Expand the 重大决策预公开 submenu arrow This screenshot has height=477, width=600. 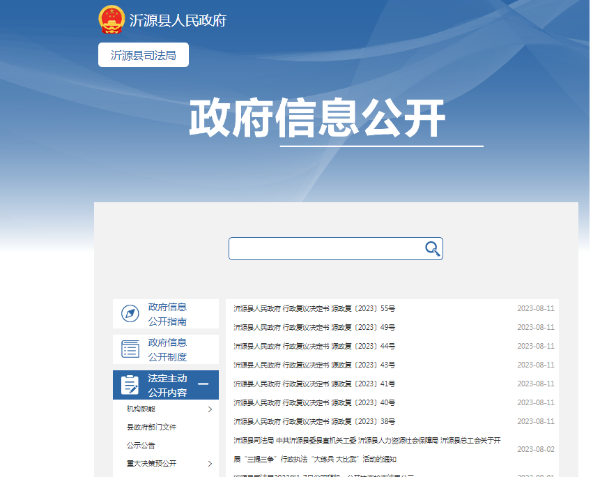(209, 463)
